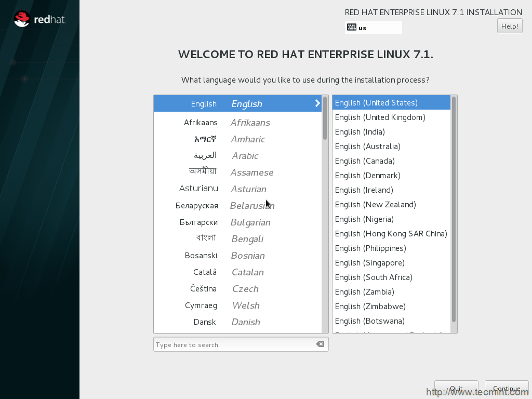
Task: Click the Red Hat logo
Action: click(x=39, y=19)
